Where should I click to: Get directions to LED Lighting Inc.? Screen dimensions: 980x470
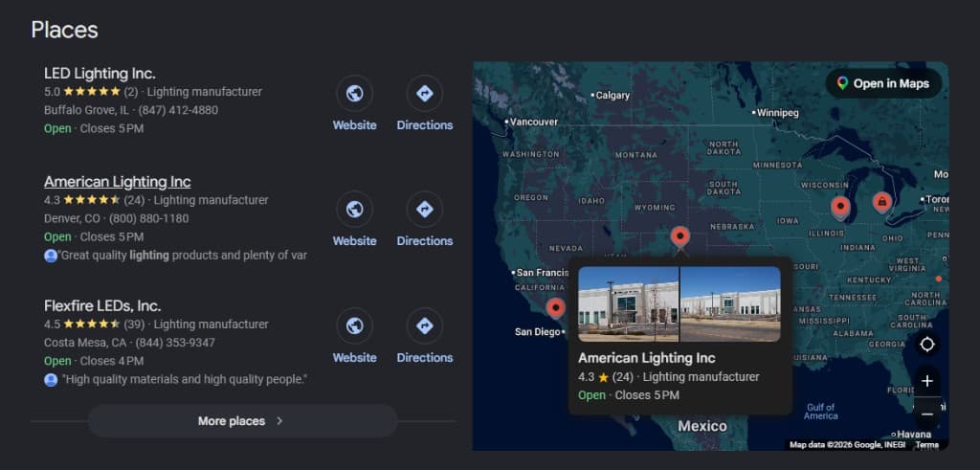coord(424,94)
